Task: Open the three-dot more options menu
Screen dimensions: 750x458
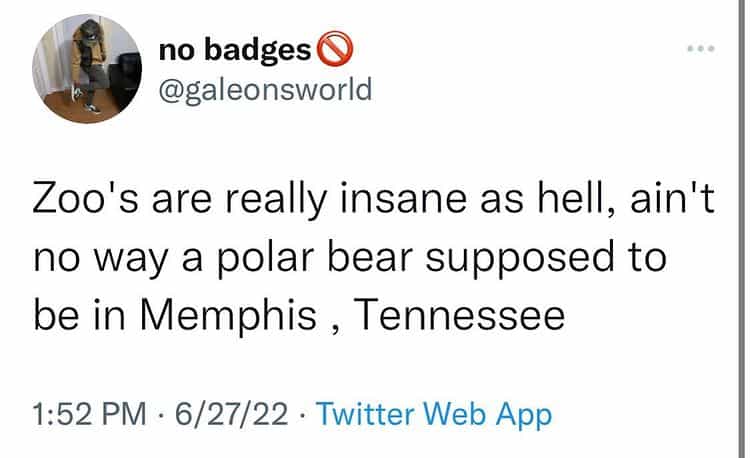Action: [x=699, y=49]
